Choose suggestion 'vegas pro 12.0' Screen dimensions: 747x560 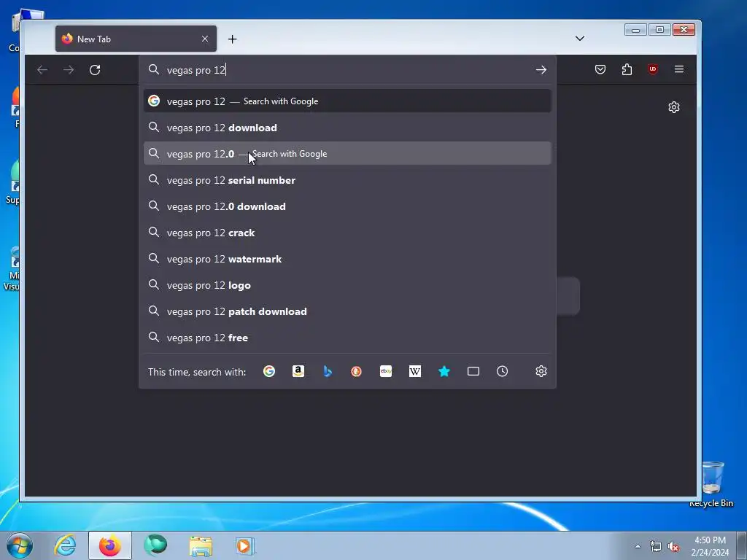coord(347,154)
